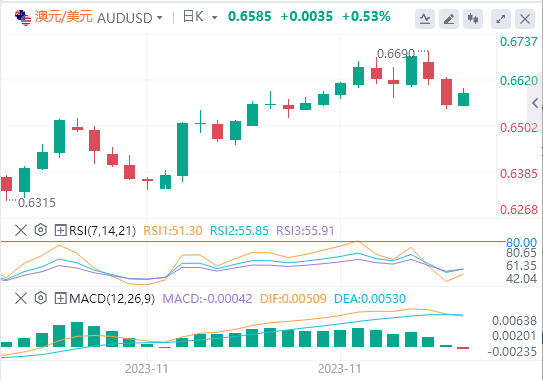Screen dimensions: 543x380
Task: Click the fullscreen expand arrows icon
Action: tap(501, 19)
